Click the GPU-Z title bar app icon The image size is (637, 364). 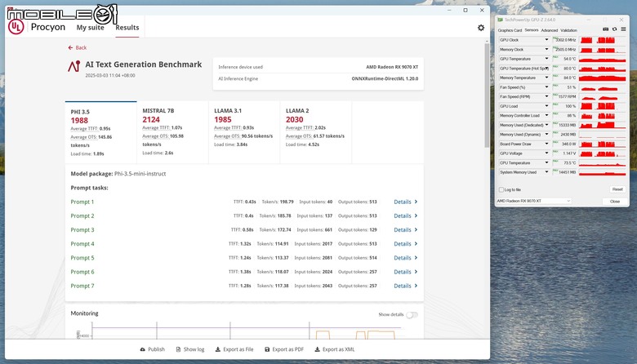500,20
